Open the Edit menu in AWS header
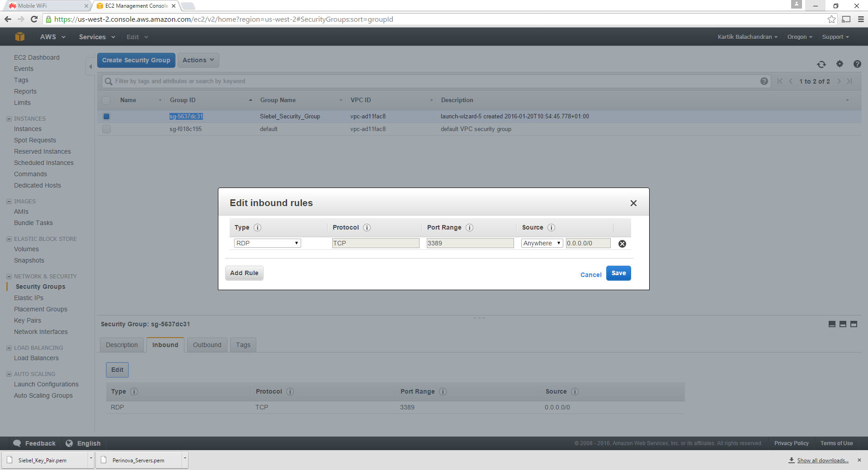868x470 pixels. click(x=137, y=37)
